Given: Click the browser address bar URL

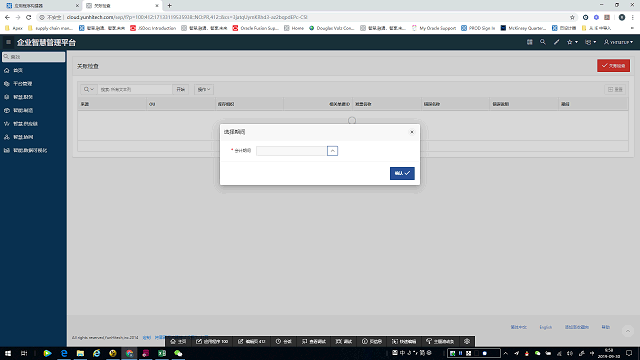Looking at the screenshot, I should pos(187,17).
